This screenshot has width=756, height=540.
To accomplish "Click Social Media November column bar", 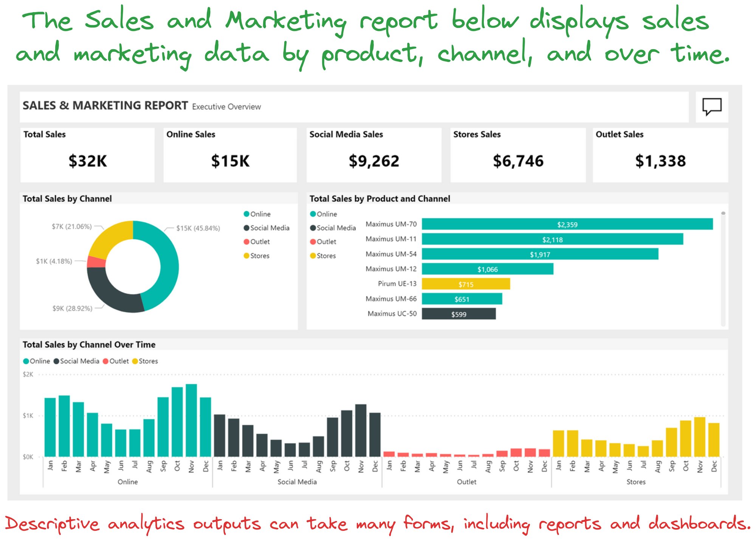I will (361, 431).
